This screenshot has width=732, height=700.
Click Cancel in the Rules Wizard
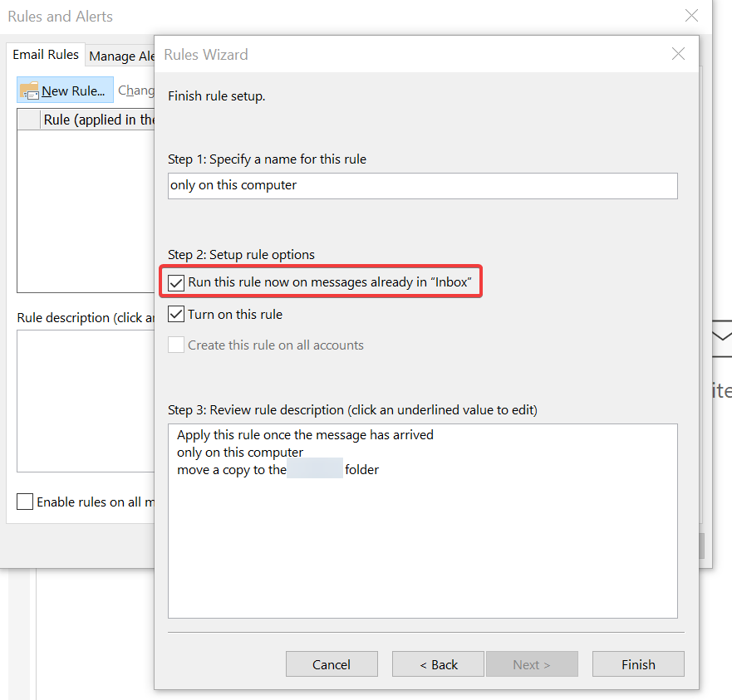tap(332, 664)
